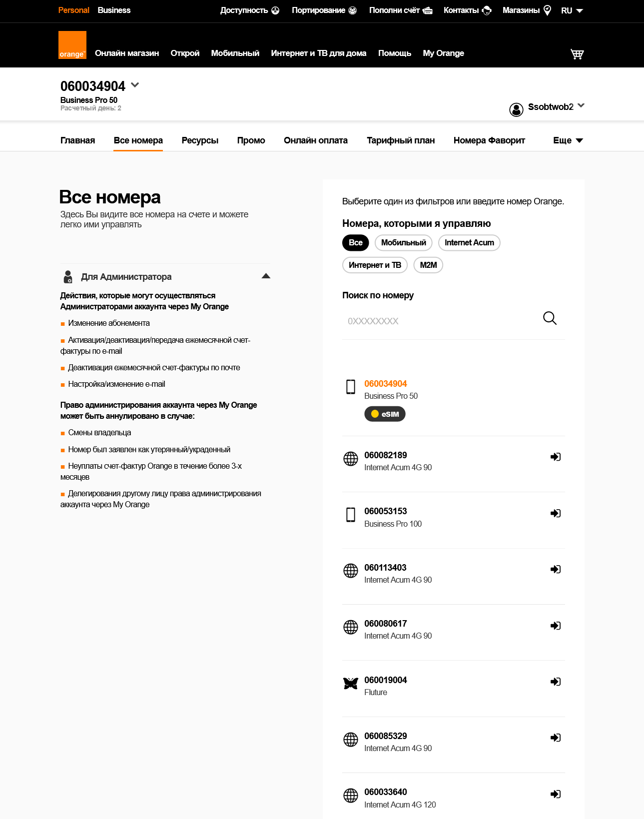Open the Еще more menu
The height and width of the screenshot is (819, 644).
[x=568, y=140]
